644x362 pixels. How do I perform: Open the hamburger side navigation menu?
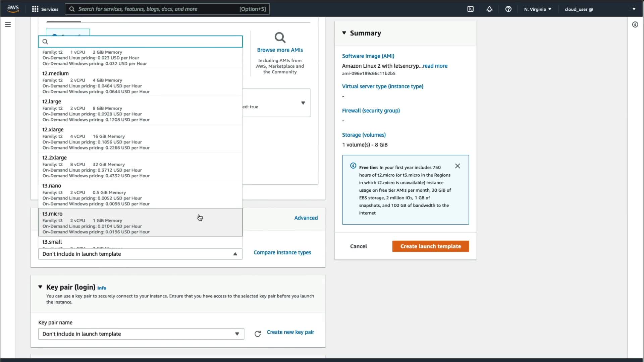(x=8, y=24)
